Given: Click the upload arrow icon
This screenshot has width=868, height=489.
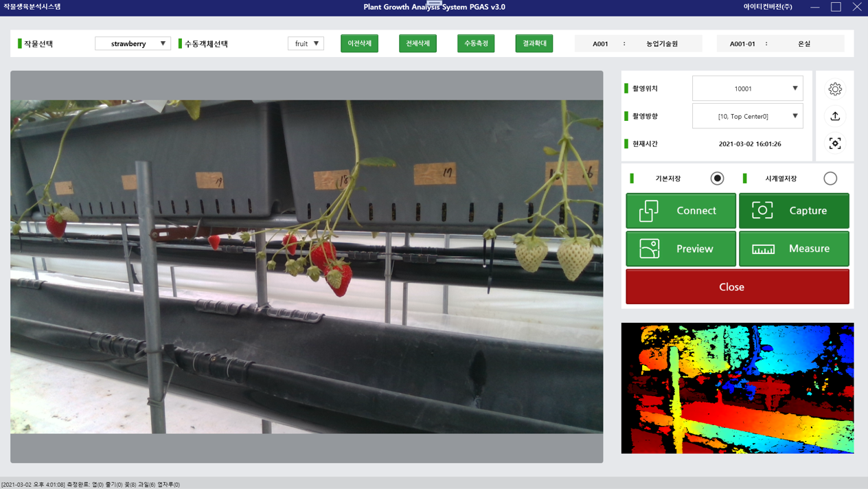Looking at the screenshot, I should click(x=835, y=116).
